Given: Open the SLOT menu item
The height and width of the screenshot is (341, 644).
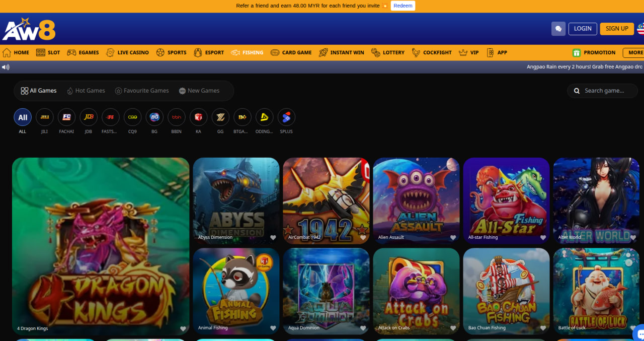Looking at the screenshot, I should point(48,52).
